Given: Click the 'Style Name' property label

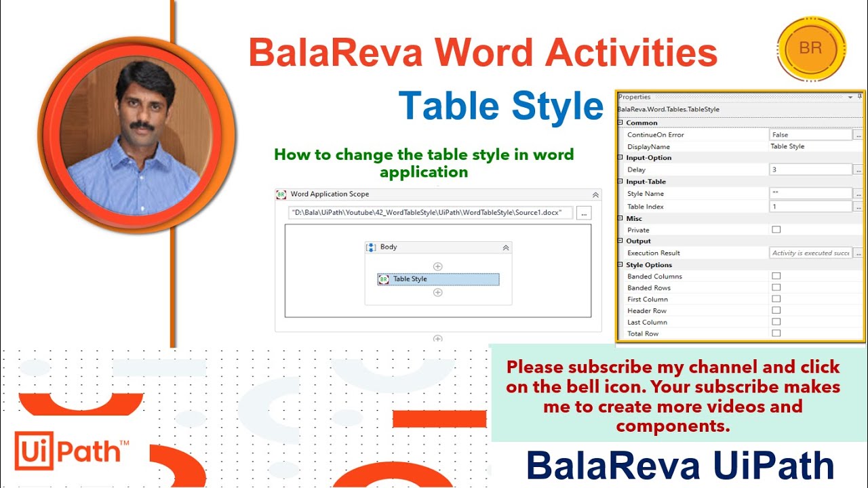Looking at the screenshot, I should (646, 194).
